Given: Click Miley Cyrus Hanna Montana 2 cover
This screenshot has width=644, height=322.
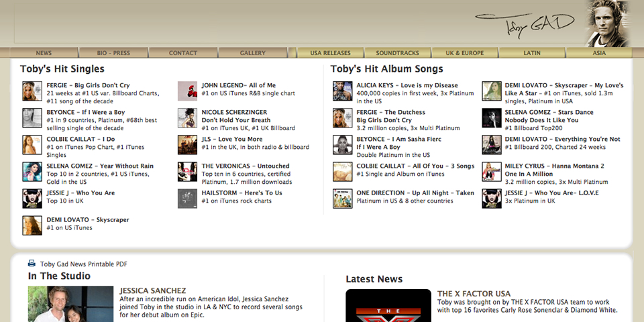Looking at the screenshot, I should coord(492,172).
